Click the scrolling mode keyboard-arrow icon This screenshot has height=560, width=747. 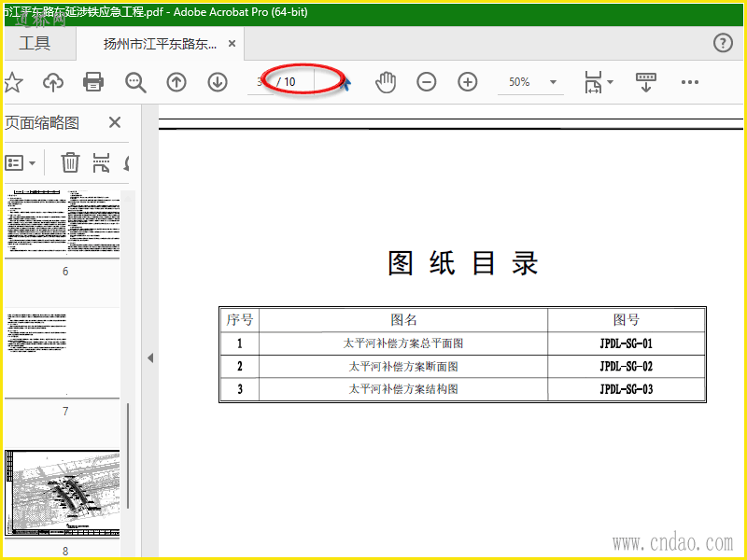tap(645, 82)
